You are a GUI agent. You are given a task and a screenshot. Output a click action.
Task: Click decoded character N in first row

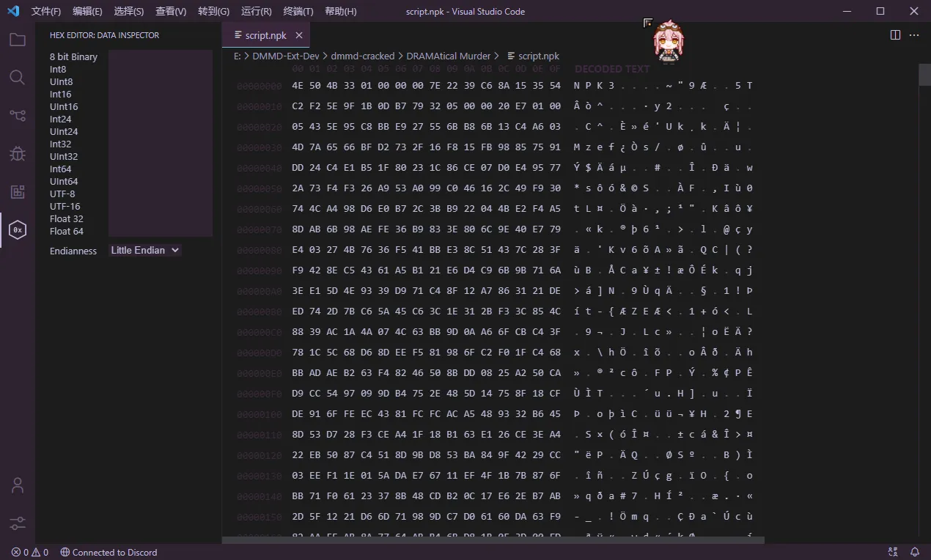click(578, 86)
